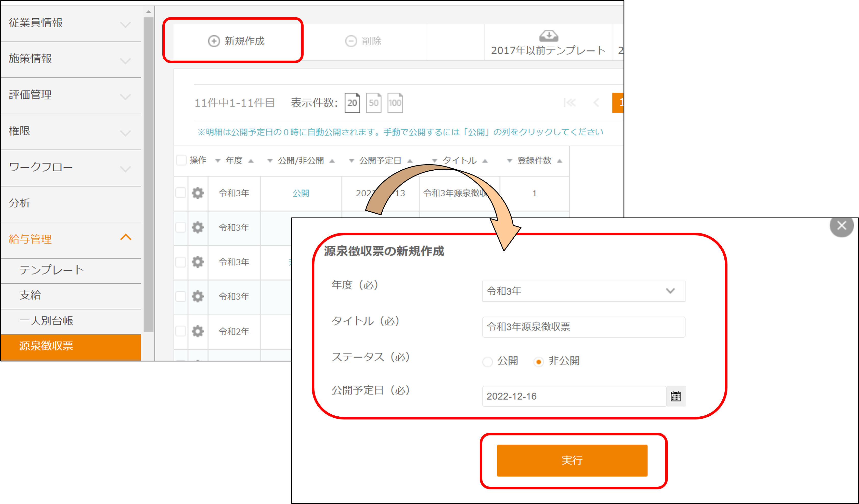
Task: Sort 年度 column descending
Action: point(218,161)
